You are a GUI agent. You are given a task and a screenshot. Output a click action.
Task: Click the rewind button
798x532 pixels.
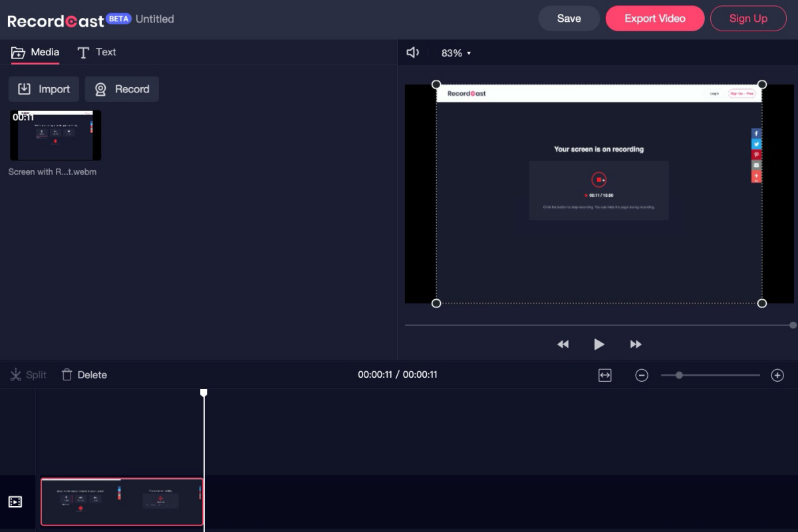click(563, 344)
